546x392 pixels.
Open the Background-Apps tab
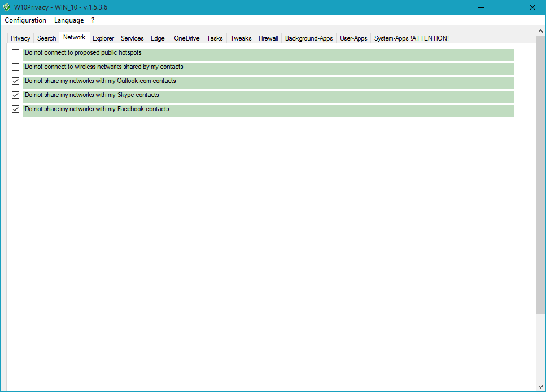click(x=309, y=38)
